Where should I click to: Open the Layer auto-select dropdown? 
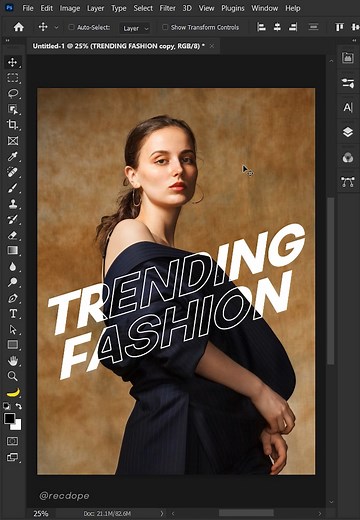[135, 28]
